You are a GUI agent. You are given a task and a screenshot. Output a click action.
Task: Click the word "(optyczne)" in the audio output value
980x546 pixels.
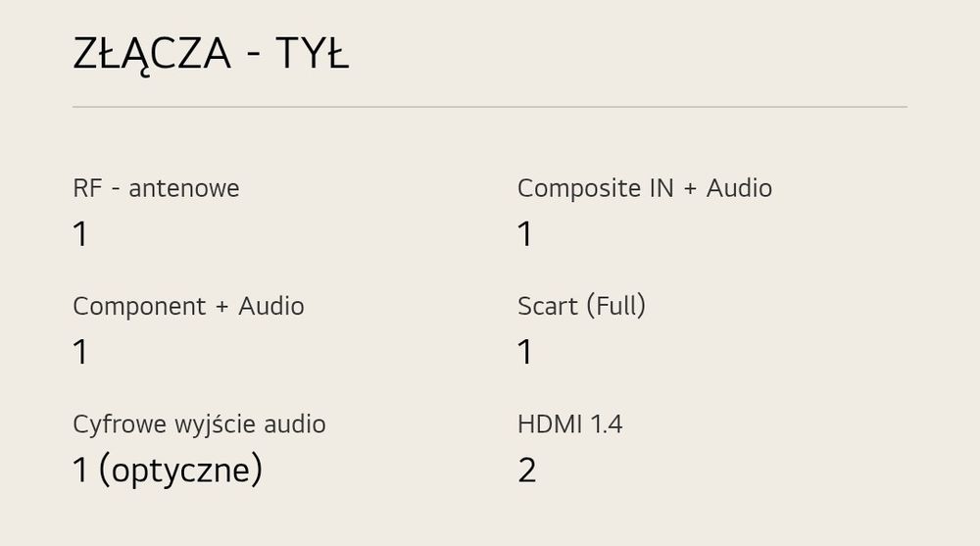click(x=180, y=471)
